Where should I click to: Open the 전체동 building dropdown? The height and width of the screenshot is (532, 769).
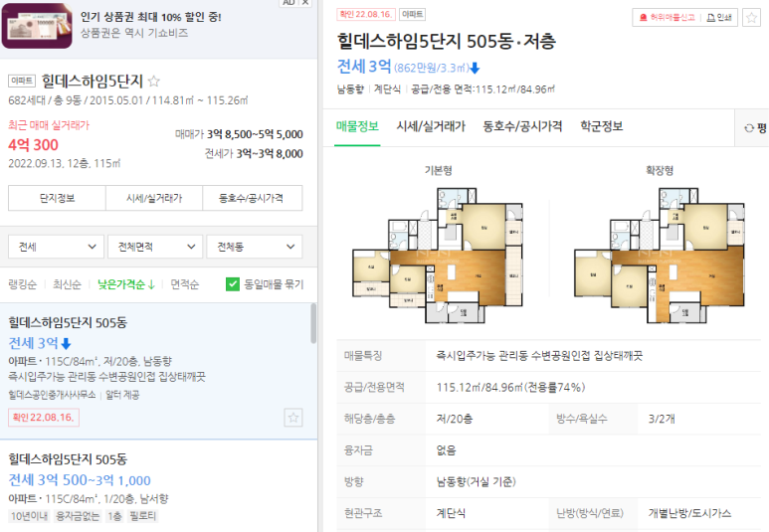point(255,247)
